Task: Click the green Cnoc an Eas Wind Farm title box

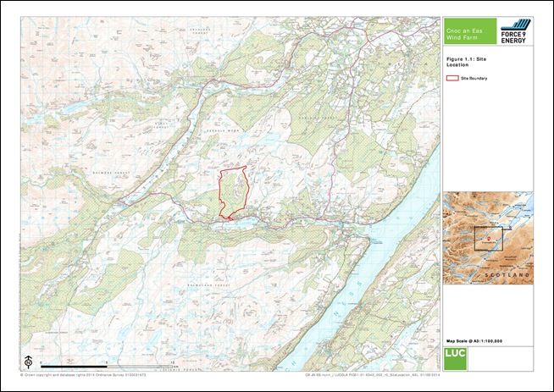Action: pos(470,31)
